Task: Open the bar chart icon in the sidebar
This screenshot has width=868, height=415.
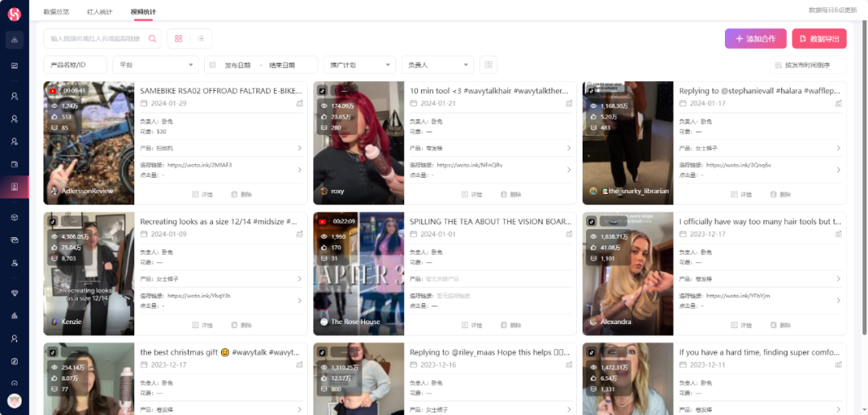Action: (x=14, y=315)
